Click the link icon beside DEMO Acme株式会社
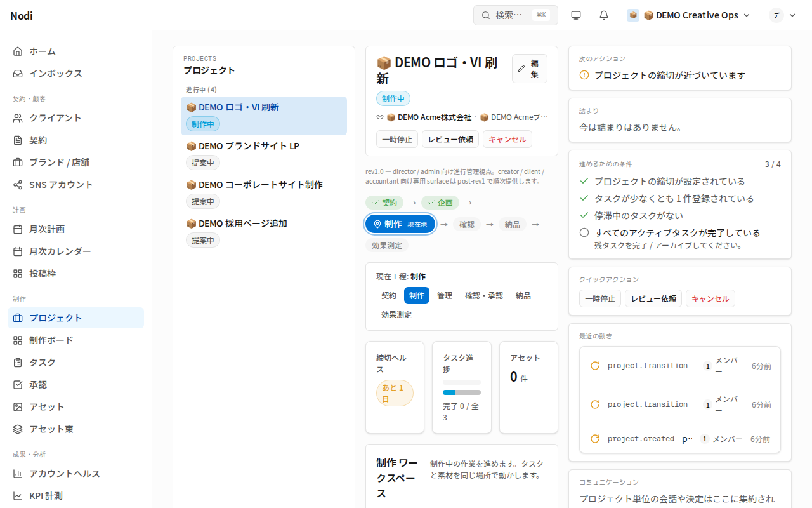Image resolution: width=812 pixels, height=508 pixels. coord(380,117)
